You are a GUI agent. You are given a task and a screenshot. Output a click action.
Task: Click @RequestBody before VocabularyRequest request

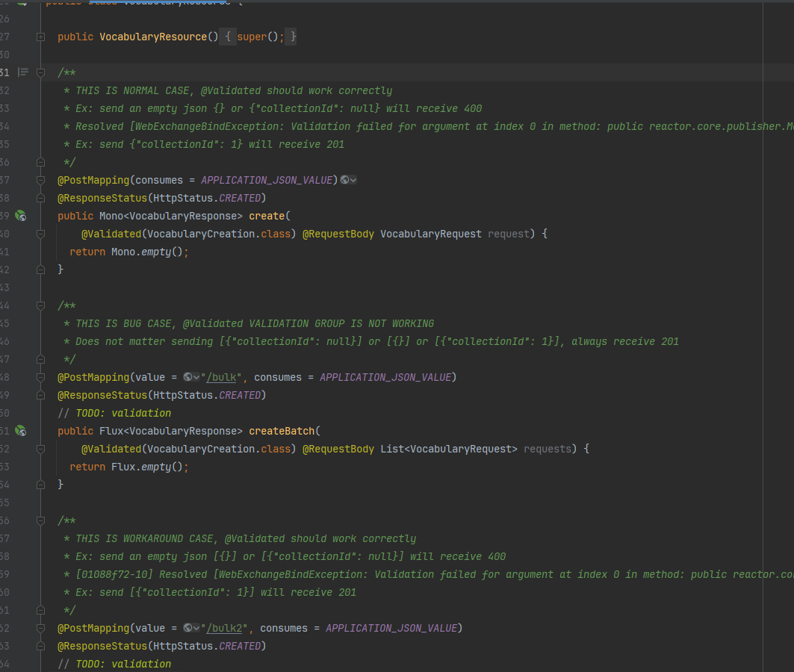[338, 234]
